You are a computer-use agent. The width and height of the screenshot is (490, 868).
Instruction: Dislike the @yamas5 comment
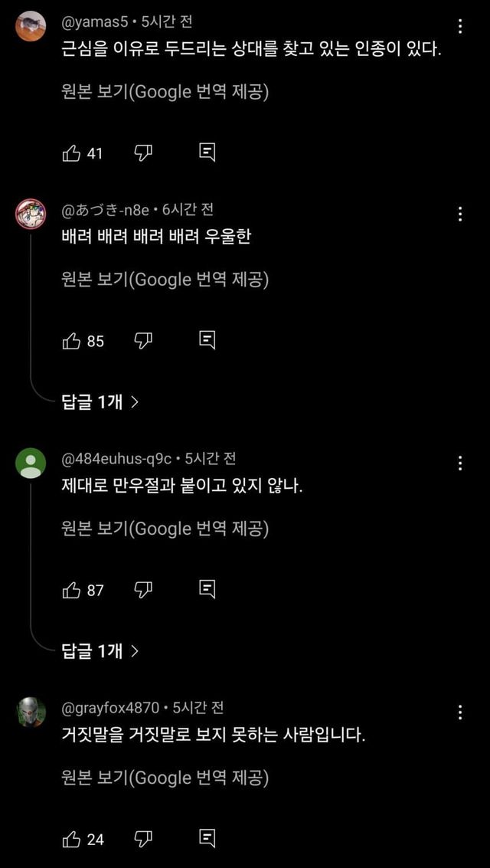[143, 153]
